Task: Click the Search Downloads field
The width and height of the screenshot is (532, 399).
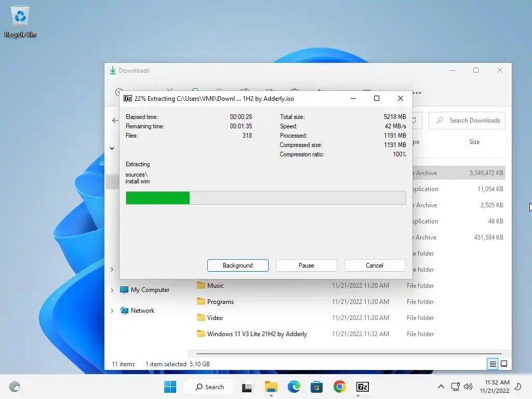Action: (467, 121)
